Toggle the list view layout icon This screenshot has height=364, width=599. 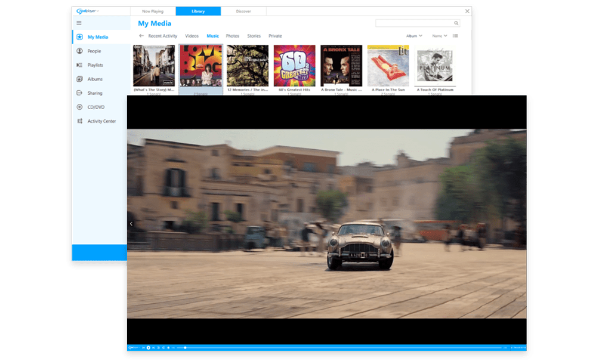[x=455, y=36]
